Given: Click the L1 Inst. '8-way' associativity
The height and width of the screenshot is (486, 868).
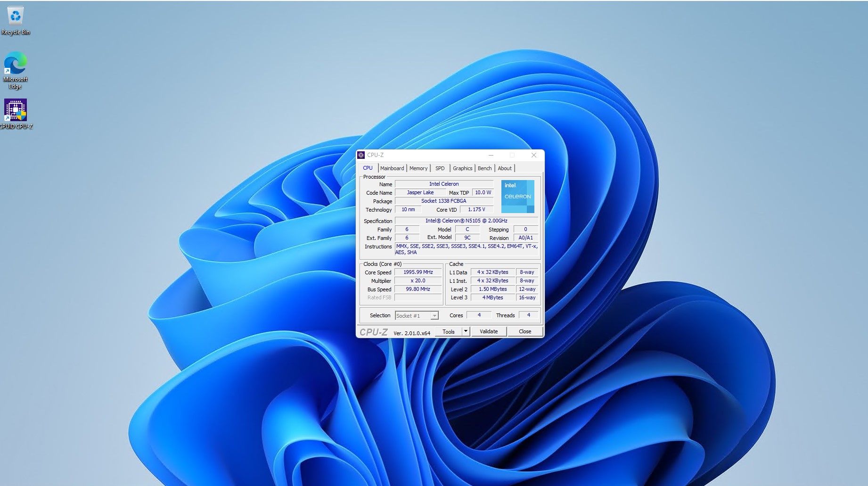Looking at the screenshot, I should coord(527,280).
